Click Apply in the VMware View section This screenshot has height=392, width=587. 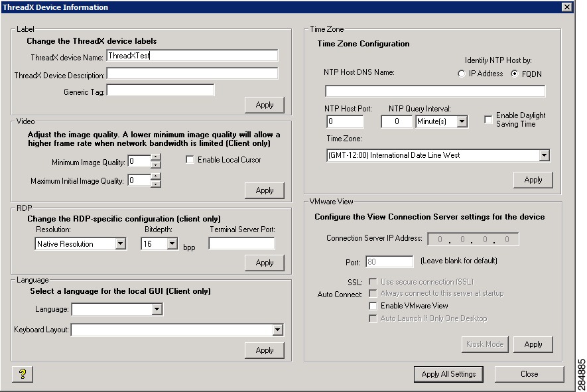pos(533,344)
